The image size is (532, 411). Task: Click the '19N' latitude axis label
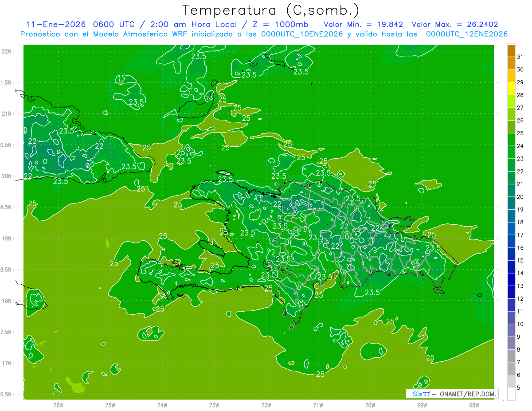[7, 239]
